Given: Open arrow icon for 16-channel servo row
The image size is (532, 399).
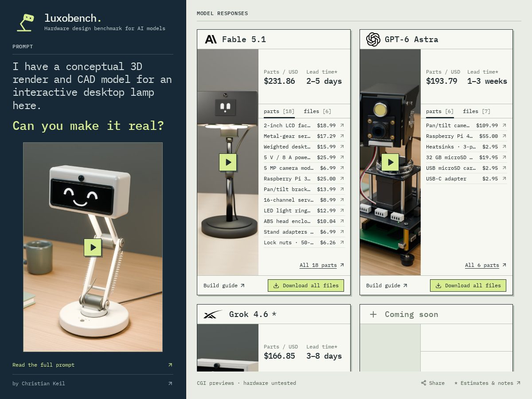Looking at the screenshot, I should coord(342,200).
